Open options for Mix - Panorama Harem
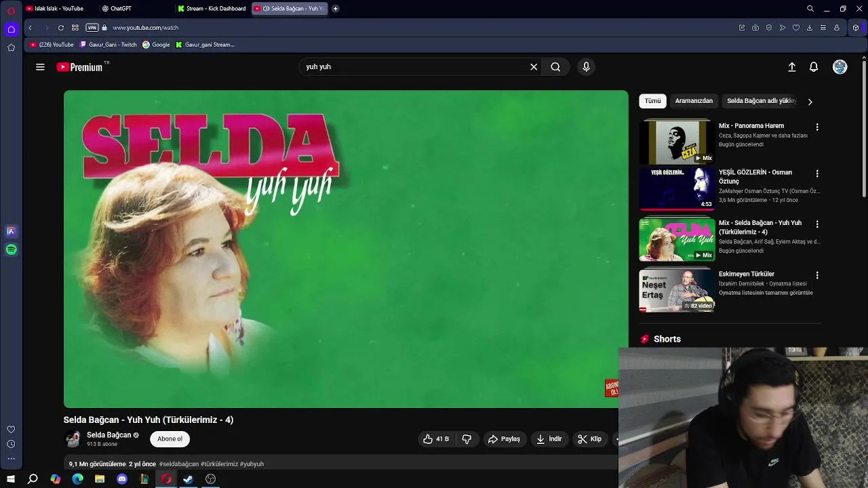Screen dimensions: 868x488 [x=817, y=127]
